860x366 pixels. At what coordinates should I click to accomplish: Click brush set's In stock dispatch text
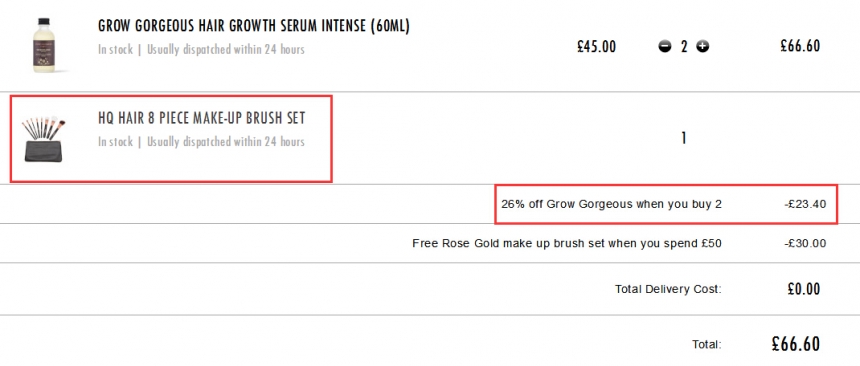point(201,142)
